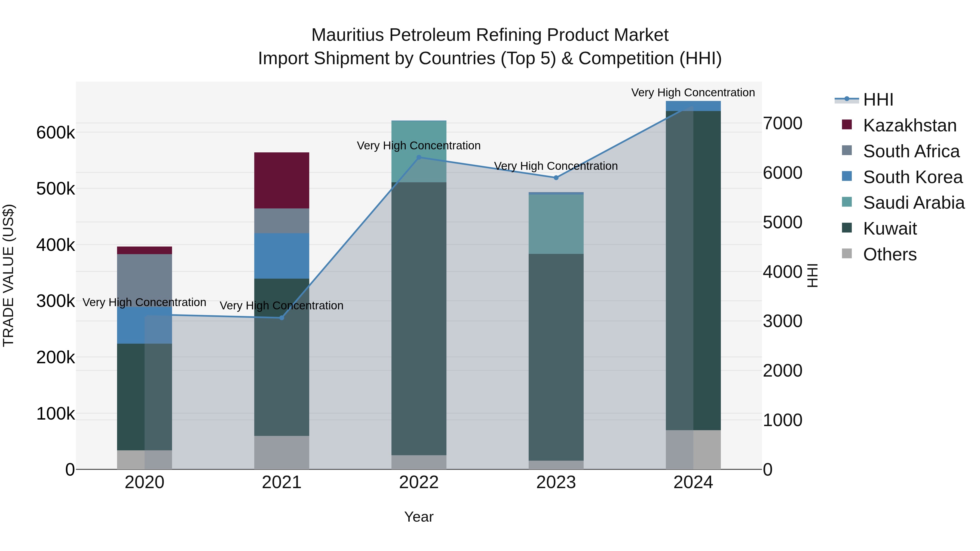Click the HHI line marker for 2022
Image resolution: width=980 pixels, height=551 pixels.
pyautogui.click(x=419, y=157)
